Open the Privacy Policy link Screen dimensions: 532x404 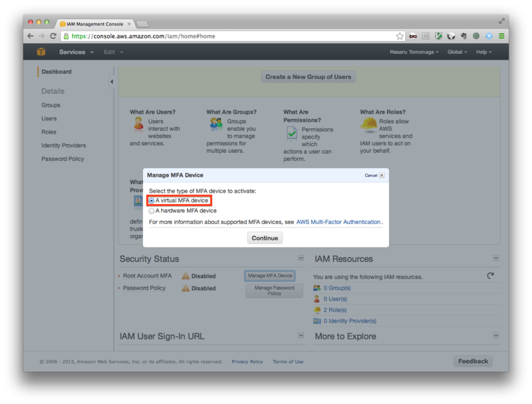coord(247,361)
